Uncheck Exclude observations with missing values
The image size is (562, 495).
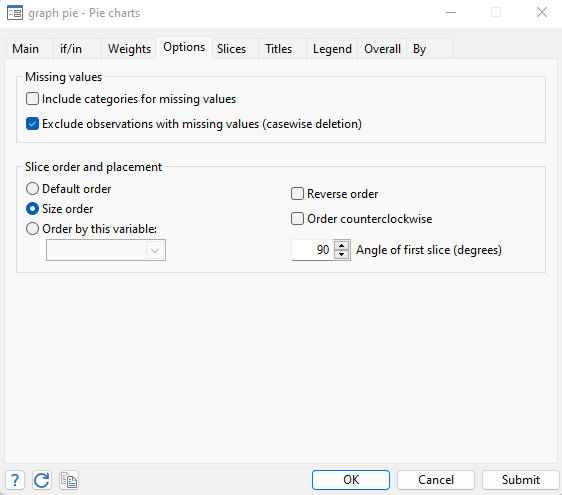tap(32, 124)
